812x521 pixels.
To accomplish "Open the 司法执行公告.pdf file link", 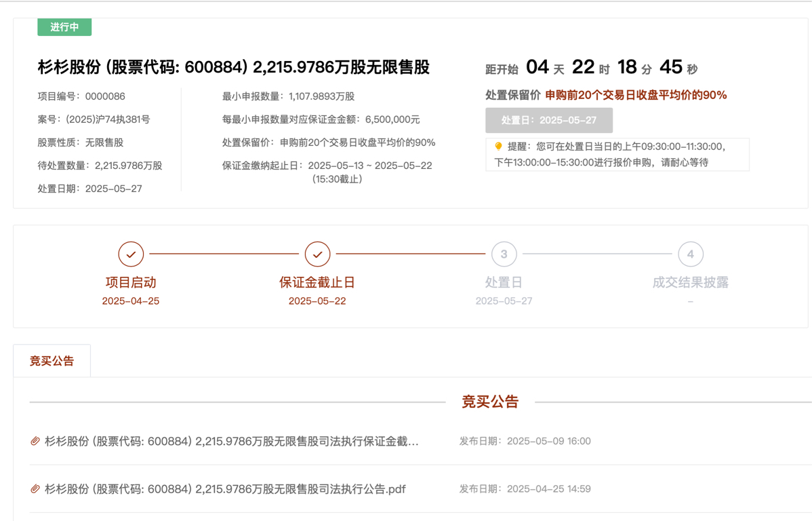I will pyautogui.click(x=225, y=489).
